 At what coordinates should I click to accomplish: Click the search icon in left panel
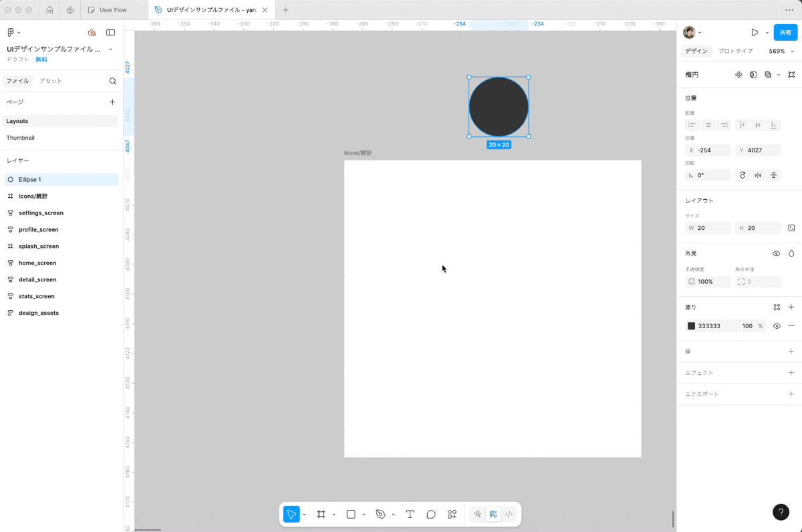pyautogui.click(x=112, y=81)
